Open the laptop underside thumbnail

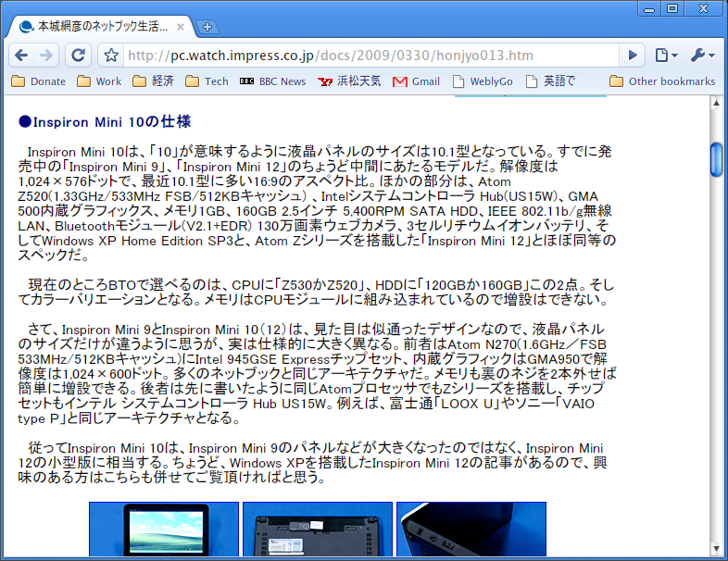[x=318, y=529]
